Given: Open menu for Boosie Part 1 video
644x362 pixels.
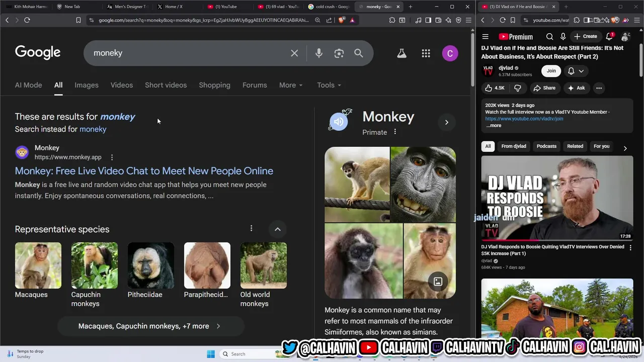Looking at the screenshot, I should click(x=630, y=247).
